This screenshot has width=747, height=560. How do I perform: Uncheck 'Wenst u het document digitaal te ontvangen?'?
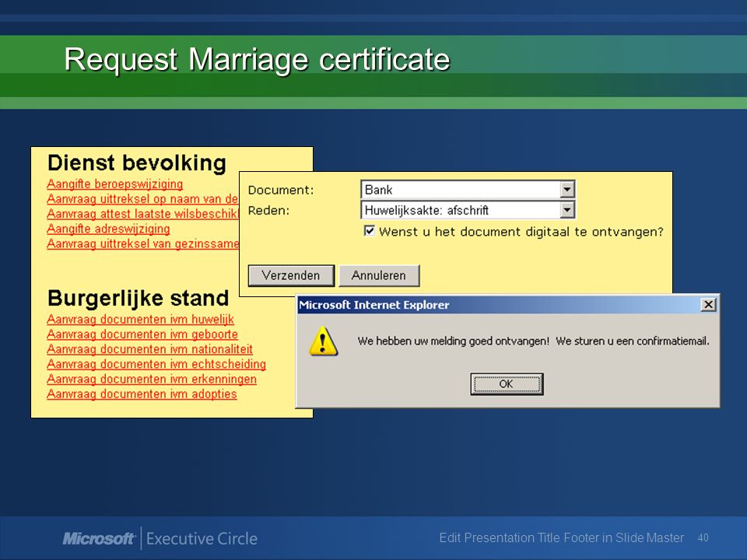pos(369,231)
